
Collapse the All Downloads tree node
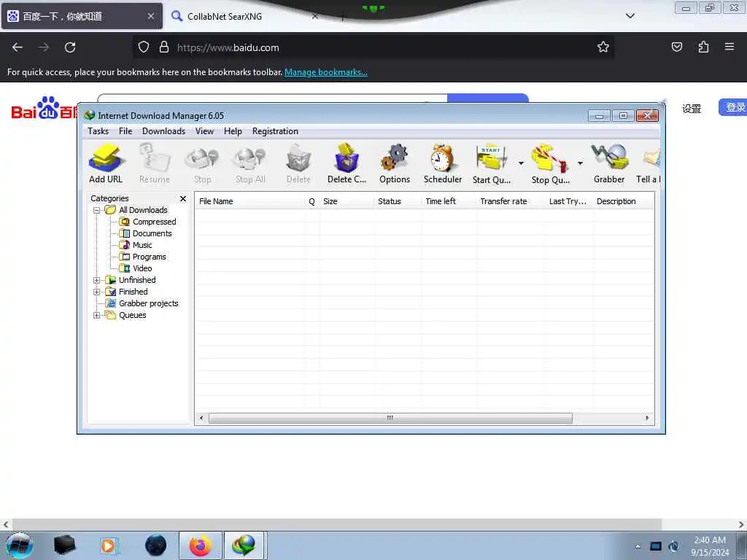[97, 210]
